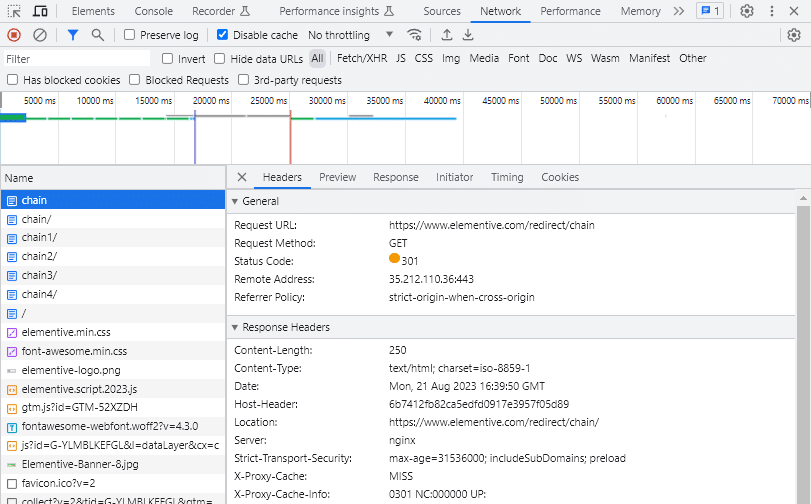Viewport: 811px width, 504px height.
Task: Check 3rd-party requests checkbox
Action: 243,80
